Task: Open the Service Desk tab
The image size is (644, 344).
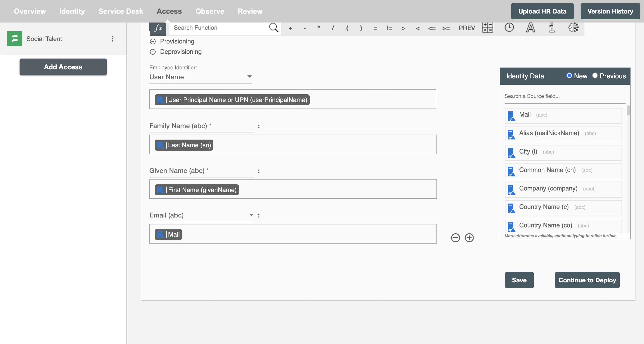Action: pyautogui.click(x=121, y=11)
